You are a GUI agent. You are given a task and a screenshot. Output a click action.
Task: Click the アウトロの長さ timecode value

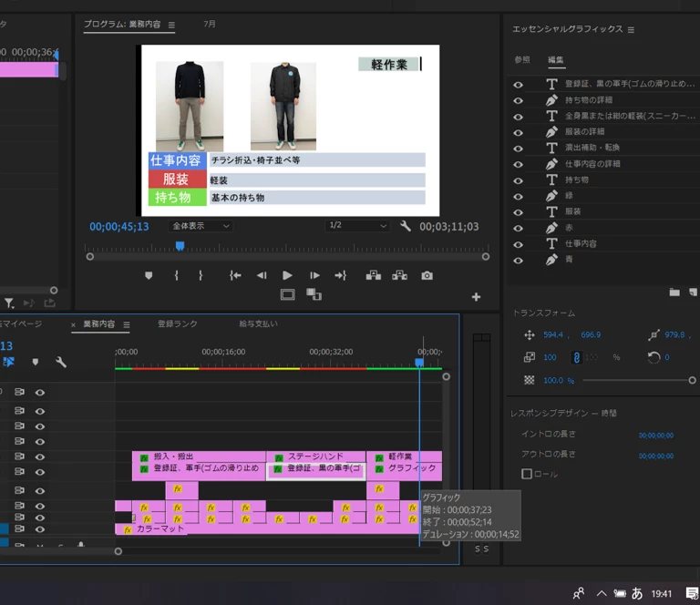pos(656,456)
